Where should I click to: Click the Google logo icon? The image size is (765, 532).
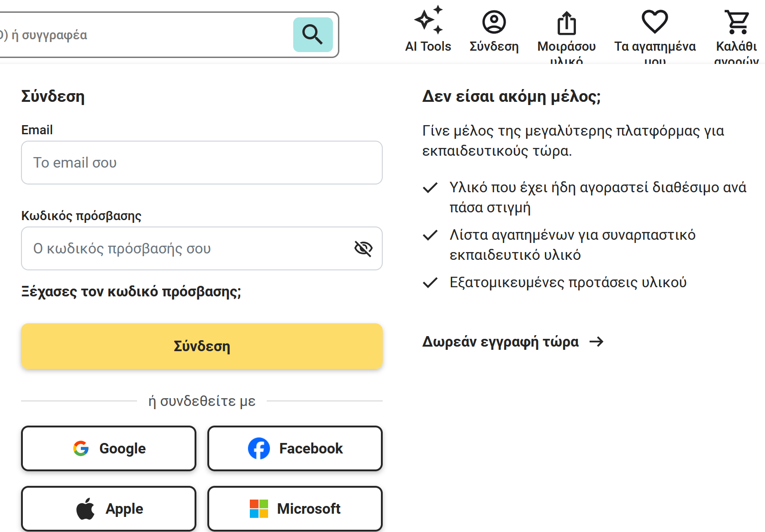(81, 448)
